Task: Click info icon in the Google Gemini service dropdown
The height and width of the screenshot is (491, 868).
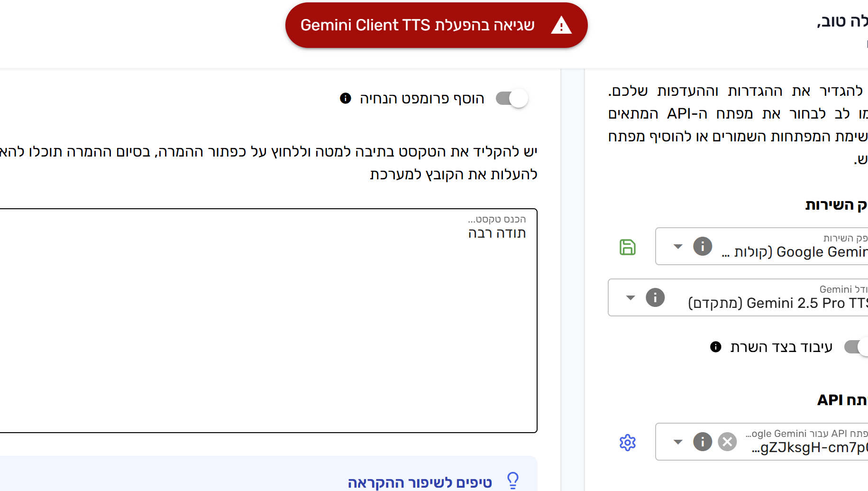Action: [x=703, y=246]
